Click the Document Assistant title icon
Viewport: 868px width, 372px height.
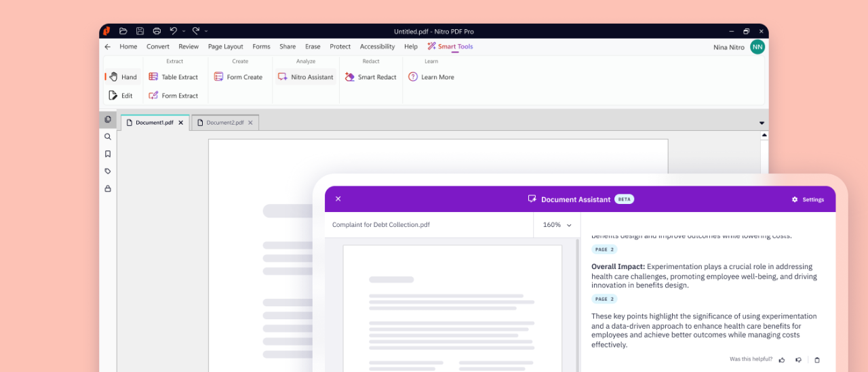(532, 199)
